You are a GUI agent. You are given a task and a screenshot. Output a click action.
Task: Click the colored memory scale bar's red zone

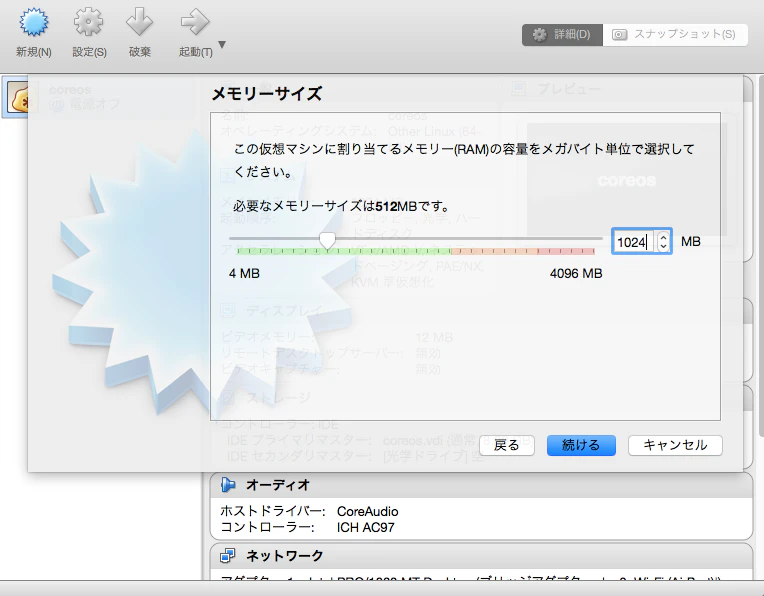point(566,251)
